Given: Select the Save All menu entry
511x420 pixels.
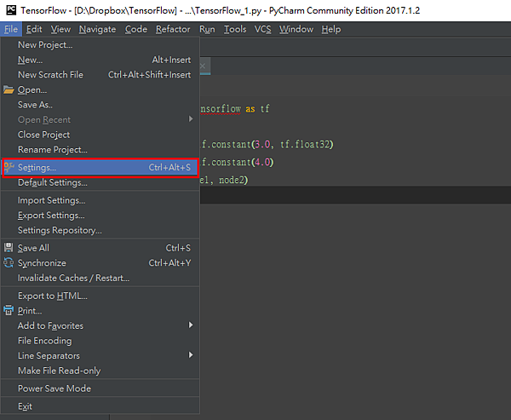Looking at the screenshot, I should (x=100, y=248).
